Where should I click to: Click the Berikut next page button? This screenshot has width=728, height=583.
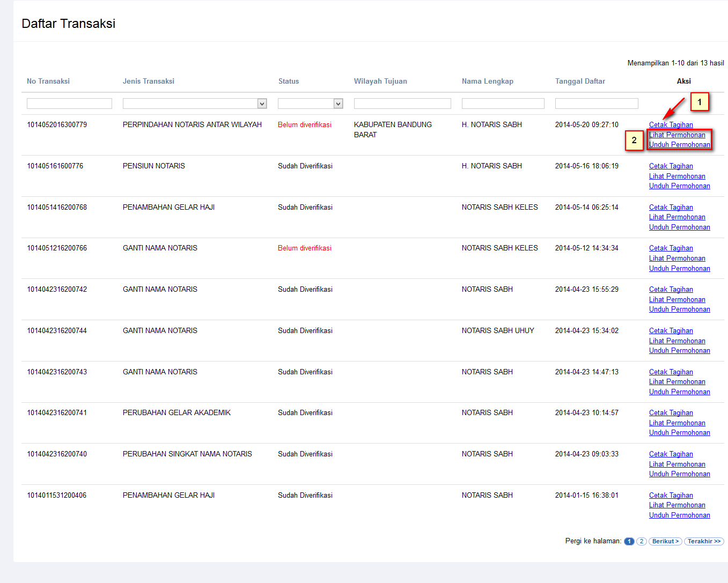click(x=665, y=542)
